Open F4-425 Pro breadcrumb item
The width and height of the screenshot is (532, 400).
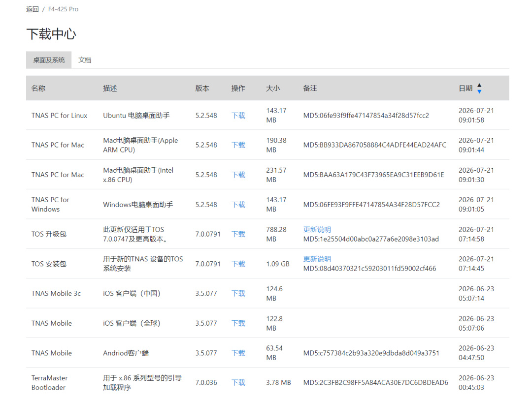coord(63,9)
